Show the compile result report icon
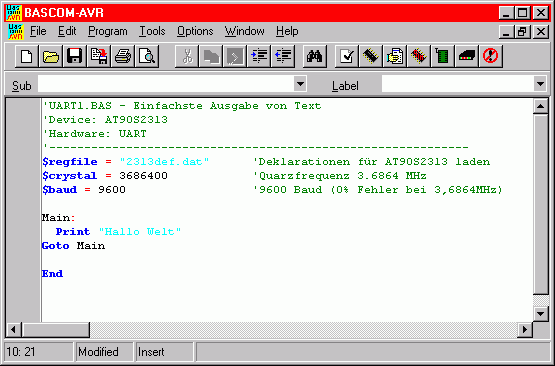This screenshot has width=555, height=366. pos(395,56)
